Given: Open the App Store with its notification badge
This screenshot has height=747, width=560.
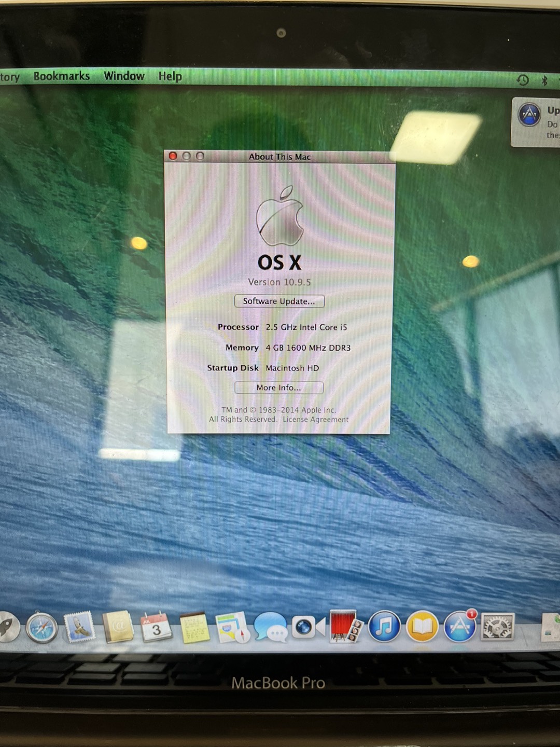Looking at the screenshot, I should coord(458,628).
